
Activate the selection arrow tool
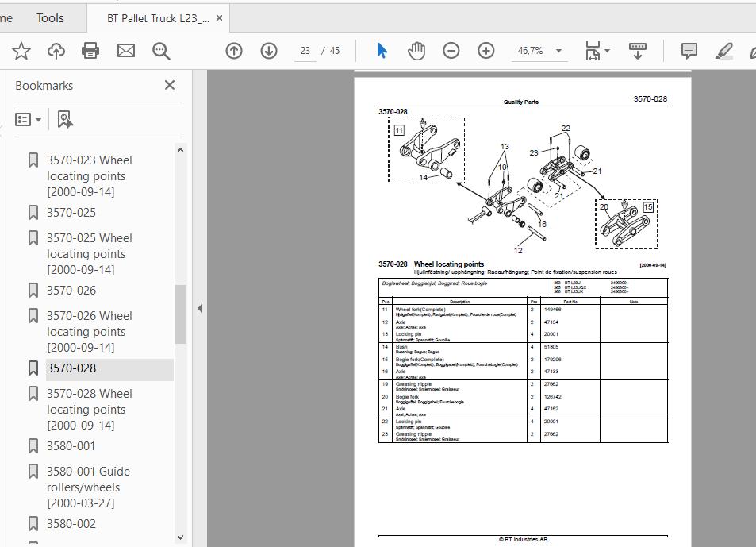(382, 51)
